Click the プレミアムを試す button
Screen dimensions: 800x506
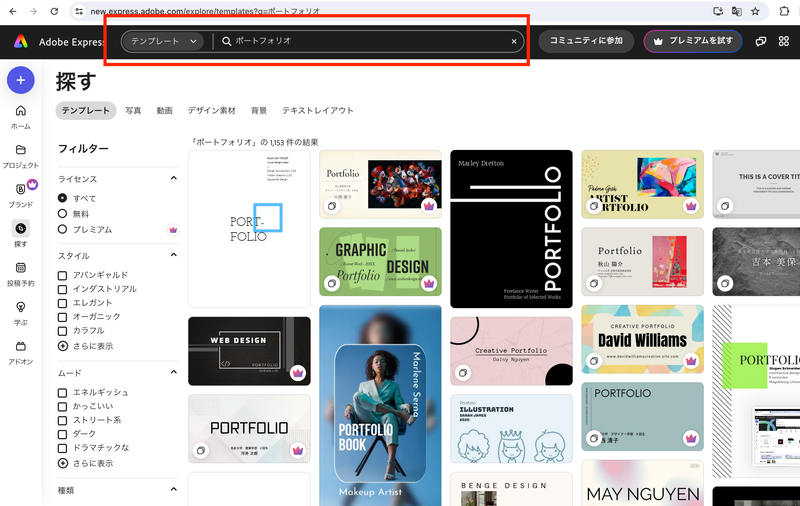[693, 41]
